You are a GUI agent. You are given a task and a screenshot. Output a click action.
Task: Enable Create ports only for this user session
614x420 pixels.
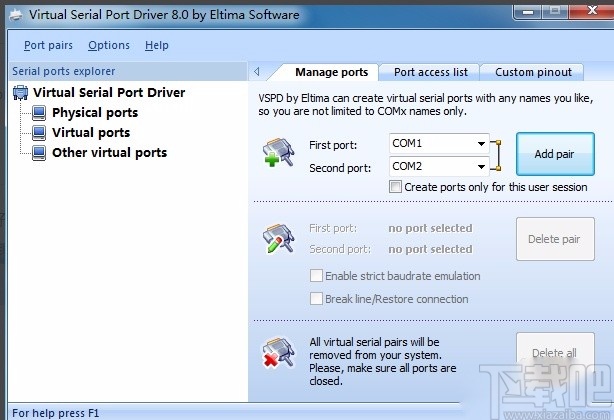coord(395,187)
